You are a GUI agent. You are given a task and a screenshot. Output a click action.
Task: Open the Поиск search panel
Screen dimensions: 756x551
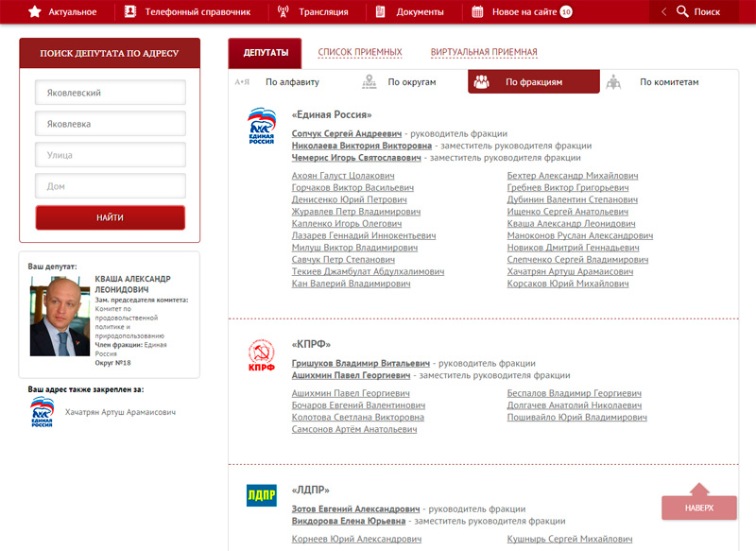(707, 11)
